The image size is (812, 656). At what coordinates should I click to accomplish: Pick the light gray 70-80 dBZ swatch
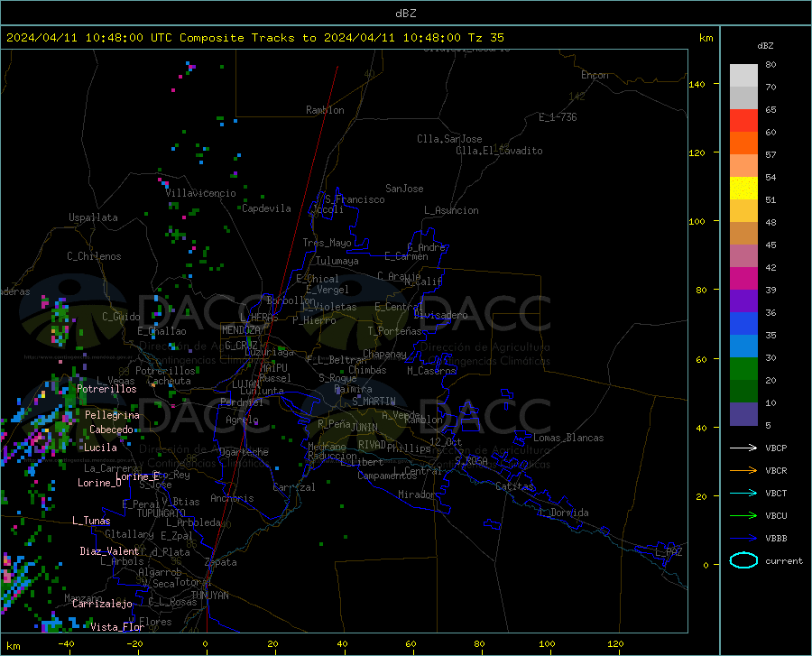(x=743, y=76)
